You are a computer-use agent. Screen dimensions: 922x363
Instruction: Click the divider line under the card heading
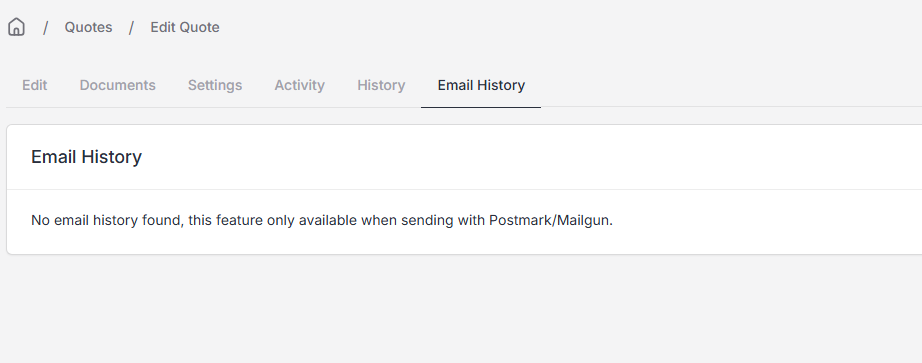click(x=465, y=189)
